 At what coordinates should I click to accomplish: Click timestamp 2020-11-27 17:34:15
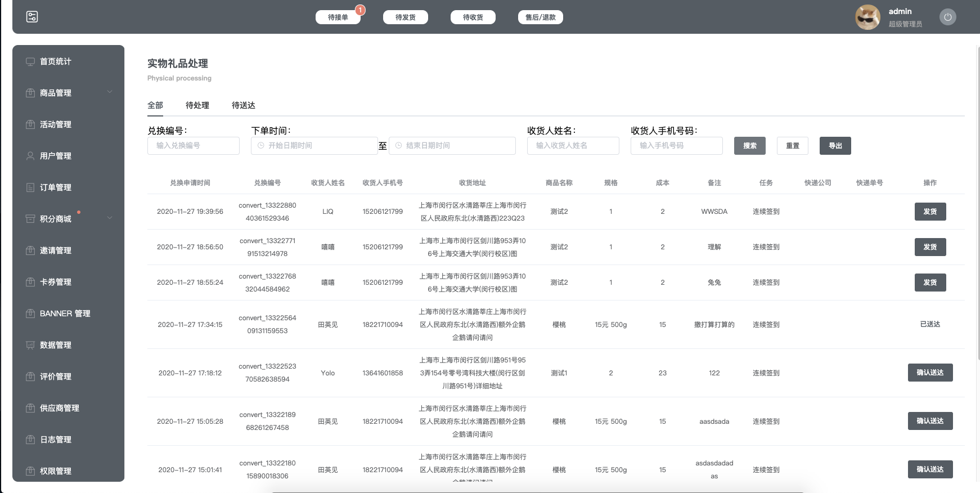(190, 325)
